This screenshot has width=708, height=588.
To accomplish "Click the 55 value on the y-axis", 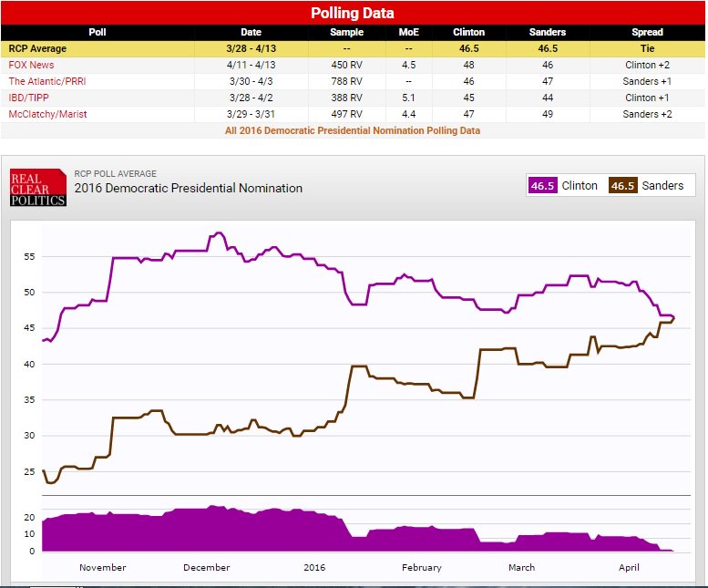I will (29, 256).
